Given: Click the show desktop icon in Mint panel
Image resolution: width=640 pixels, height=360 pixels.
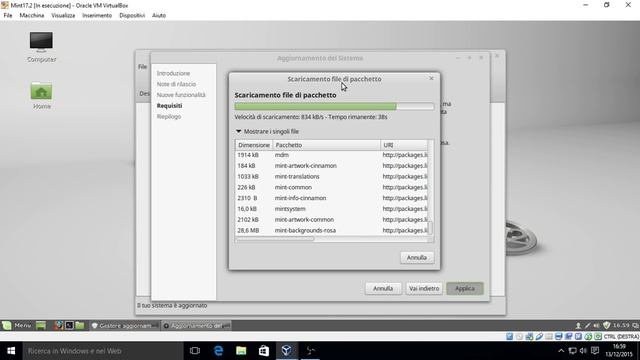Looking at the screenshot, I should tap(41, 325).
